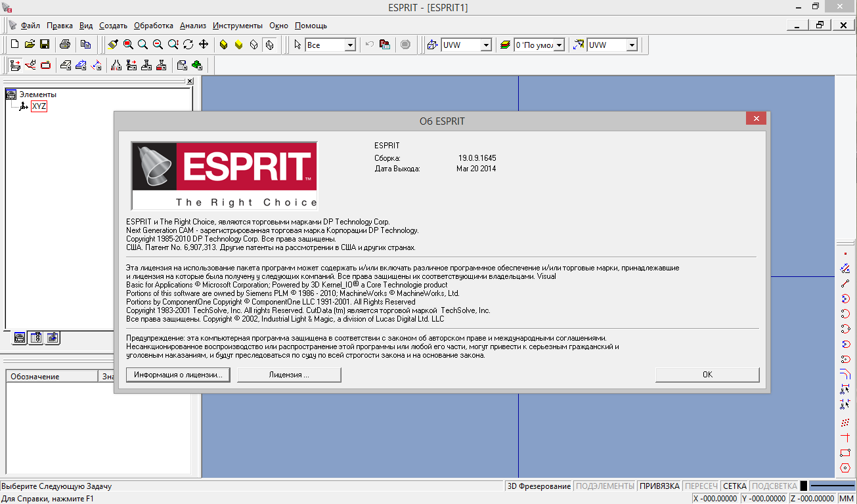Click the black color swatch in status bar

(803, 486)
